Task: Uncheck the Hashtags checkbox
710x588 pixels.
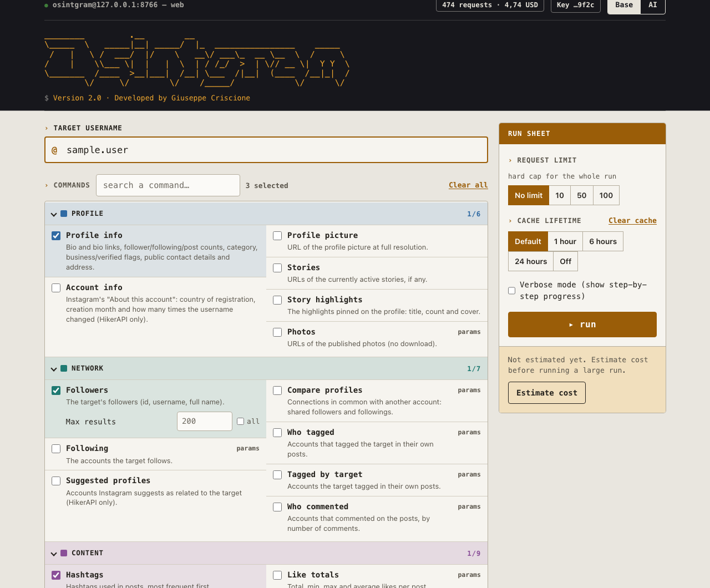Action: (56, 575)
